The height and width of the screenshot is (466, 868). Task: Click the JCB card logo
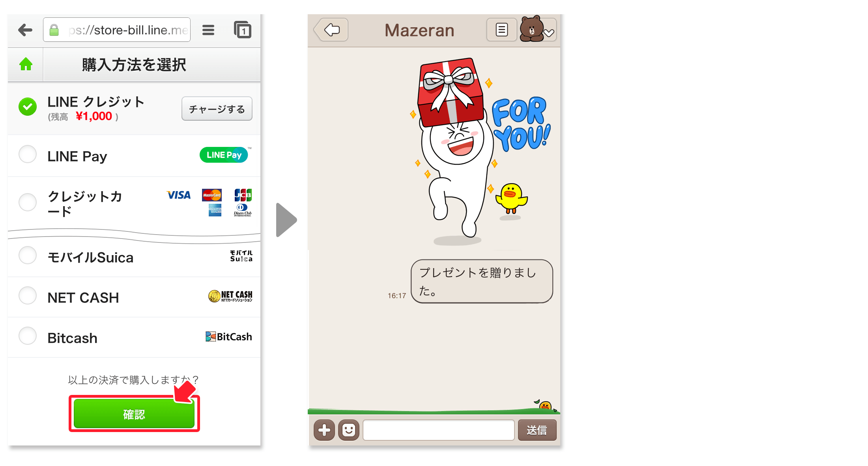pyautogui.click(x=243, y=195)
